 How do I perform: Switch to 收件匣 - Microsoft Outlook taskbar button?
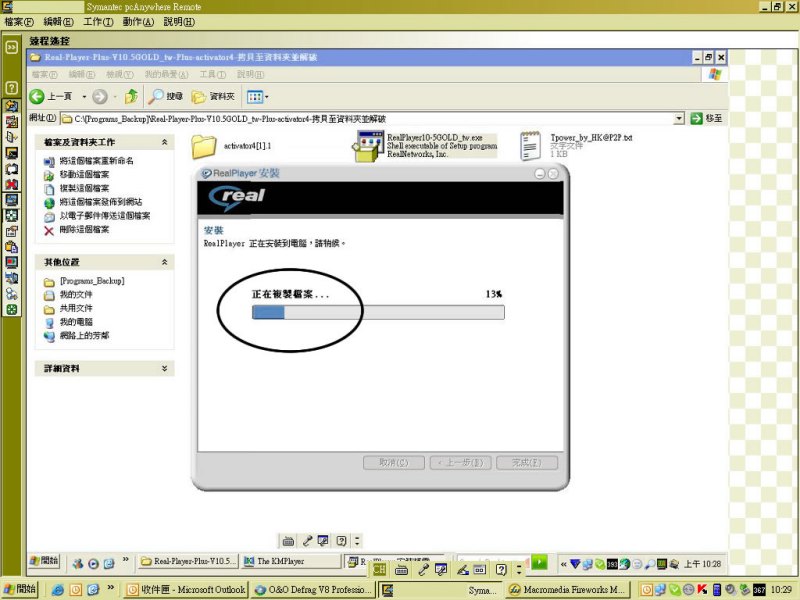[x=186, y=590]
